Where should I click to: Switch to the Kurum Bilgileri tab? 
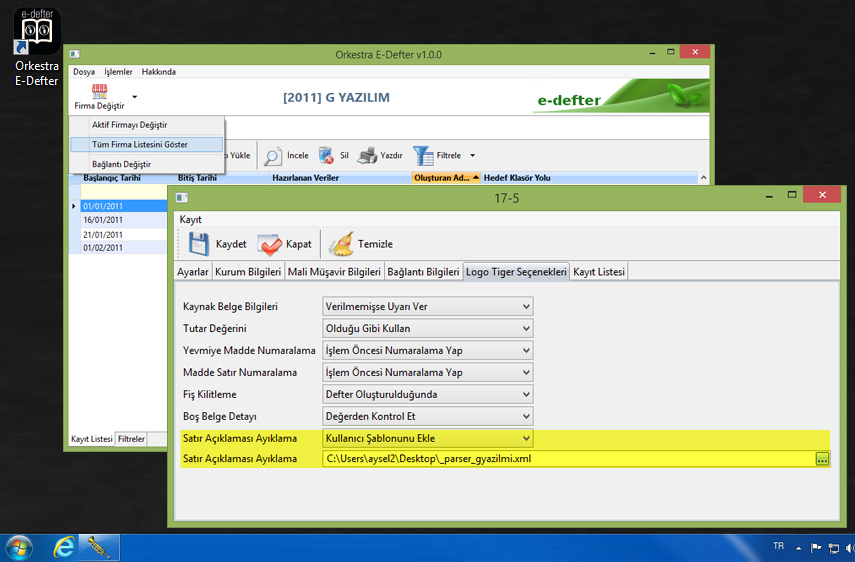(248, 271)
